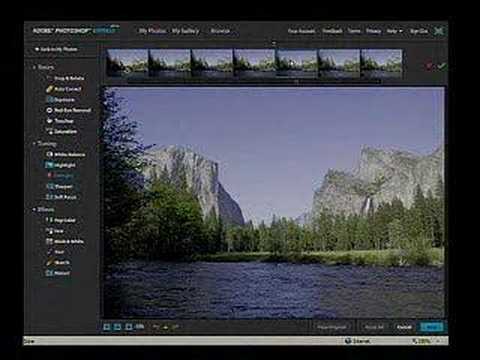This screenshot has height=360, width=480.
Task: Select the Highlight tuning icon
Action: (x=49, y=165)
